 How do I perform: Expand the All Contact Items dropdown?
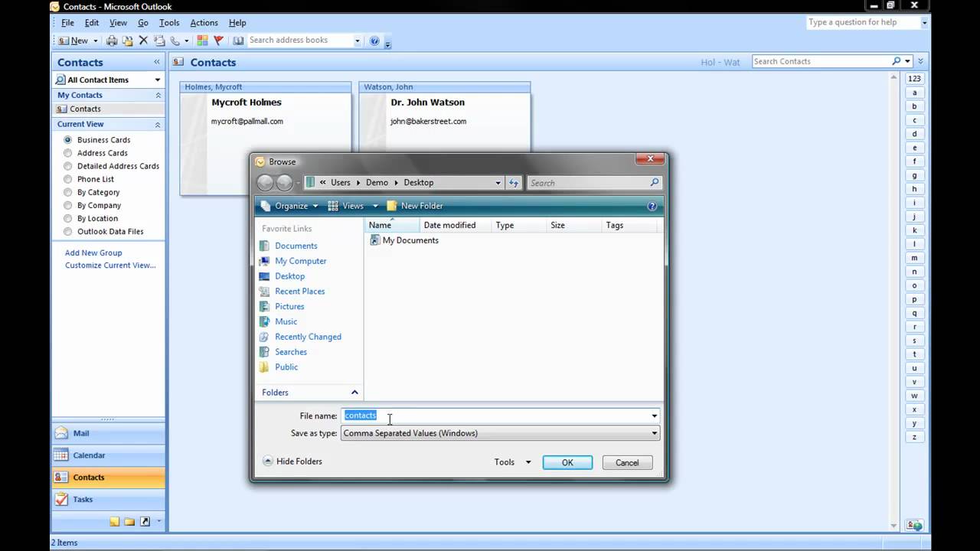(158, 80)
